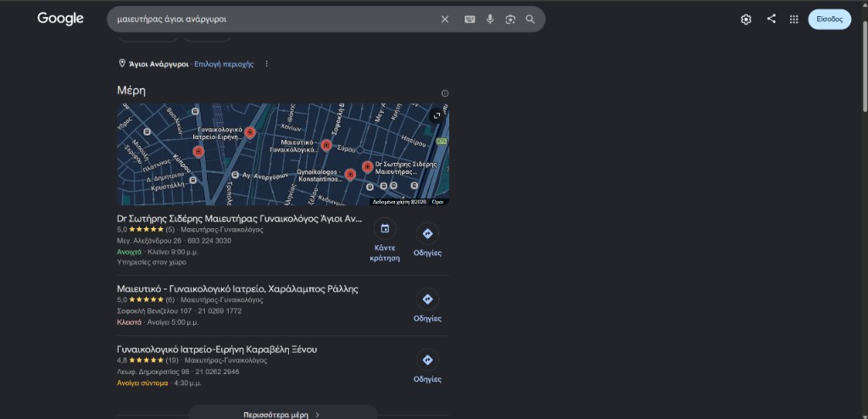Open the Ειρήνη Καραβέλη Ξένου result
The width and height of the screenshot is (868, 419).
click(x=217, y=349)
